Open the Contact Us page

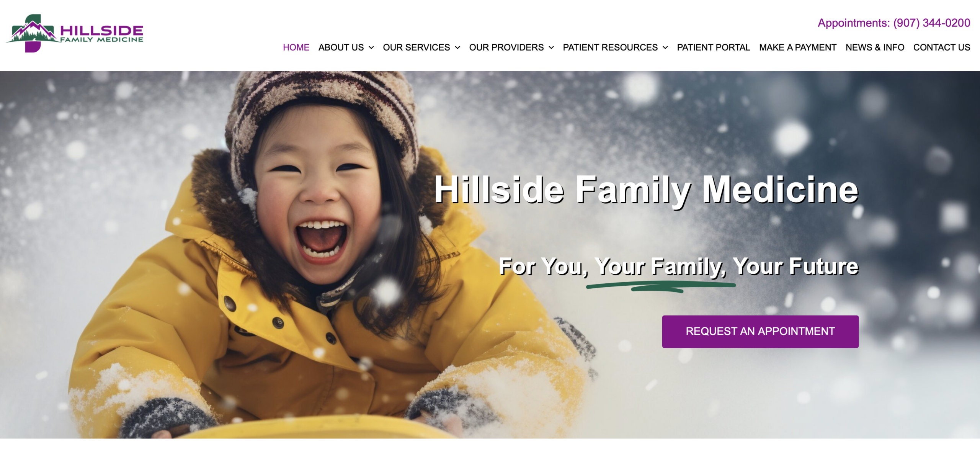point(942,47)
